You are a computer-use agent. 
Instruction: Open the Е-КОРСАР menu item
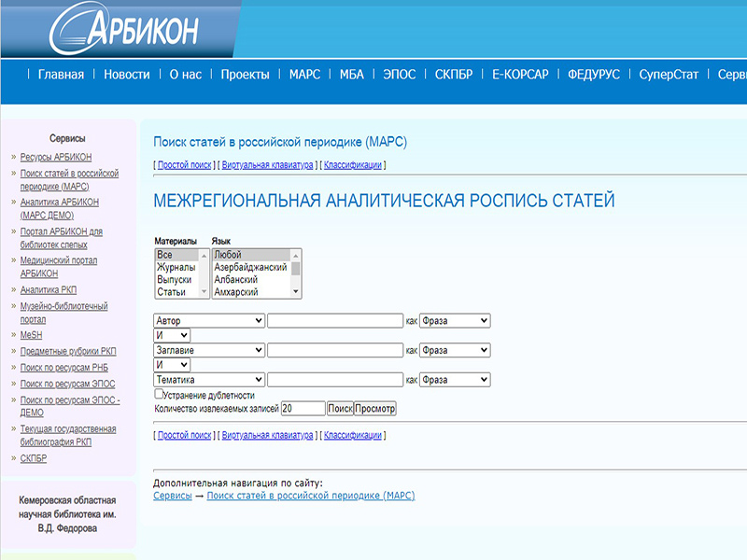pos(520,75)
